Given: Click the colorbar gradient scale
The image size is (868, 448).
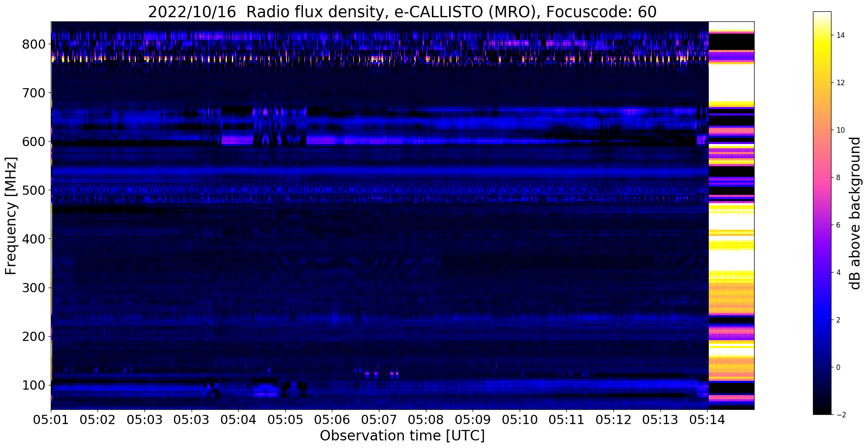Looking at the screenshot, I should click(x=822, y=213).
